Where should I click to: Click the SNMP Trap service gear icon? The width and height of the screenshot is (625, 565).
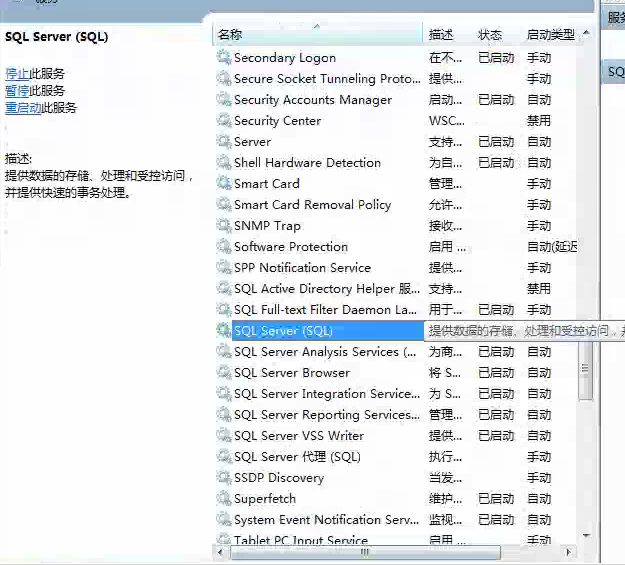[x=224, y=225]
